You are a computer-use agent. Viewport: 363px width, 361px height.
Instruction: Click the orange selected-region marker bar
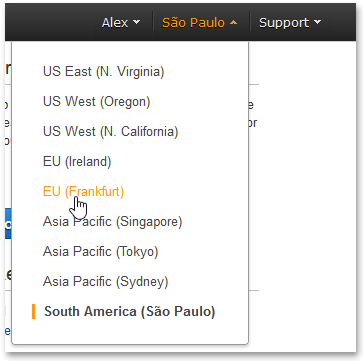point(33,312)
